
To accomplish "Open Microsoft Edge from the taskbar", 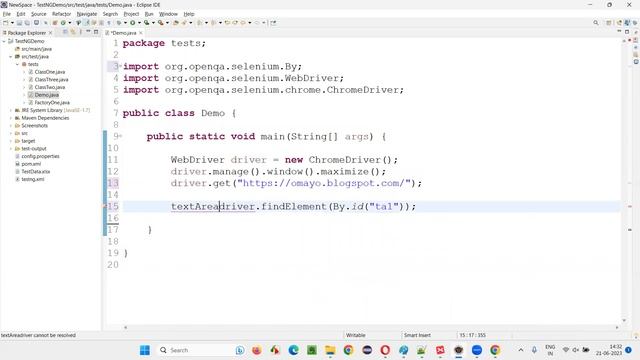I will coord(293,350).
